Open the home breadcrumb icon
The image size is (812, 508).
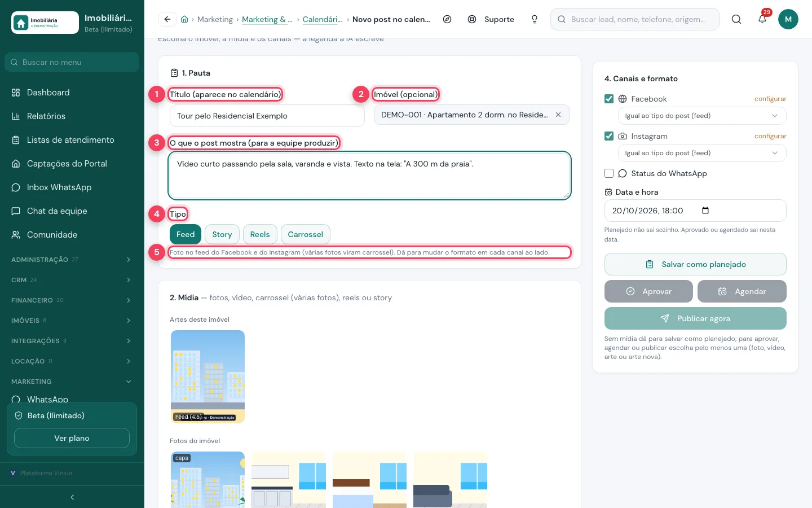click(184, 19)
